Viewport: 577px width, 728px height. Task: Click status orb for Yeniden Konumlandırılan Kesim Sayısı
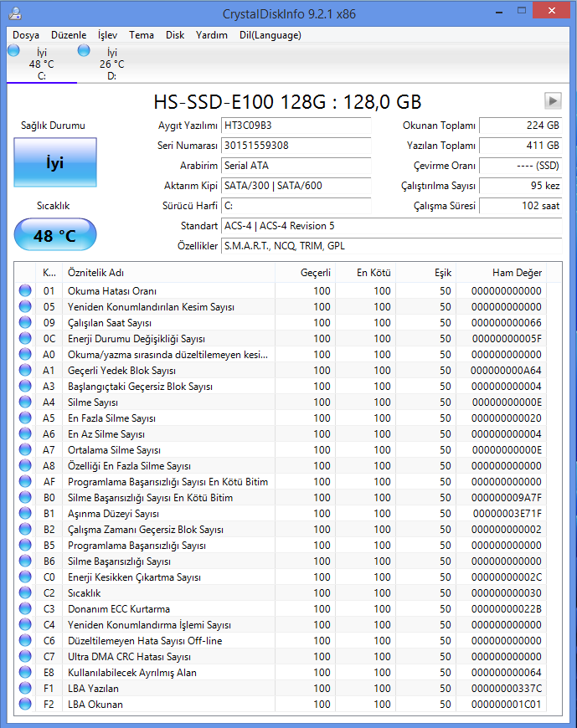(25, 306)
